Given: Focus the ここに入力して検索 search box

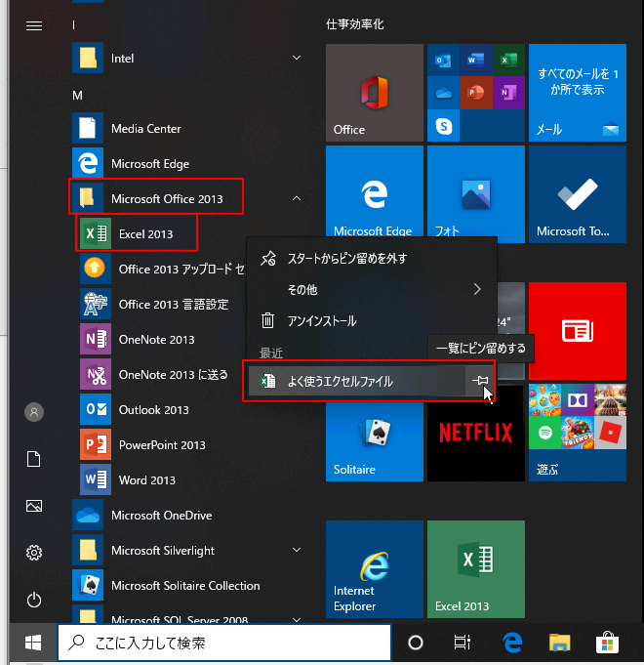Looking at the screenshot, I should [x=224, y=643].
